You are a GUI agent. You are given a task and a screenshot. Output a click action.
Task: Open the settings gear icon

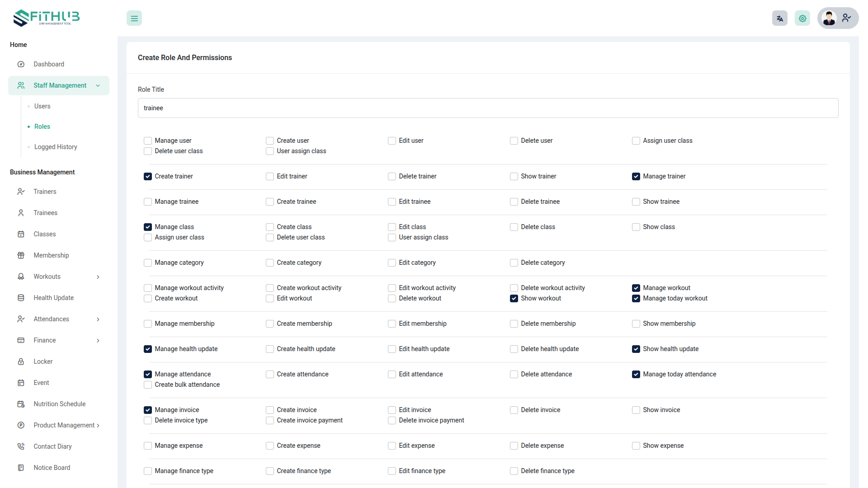coord(802,19)
